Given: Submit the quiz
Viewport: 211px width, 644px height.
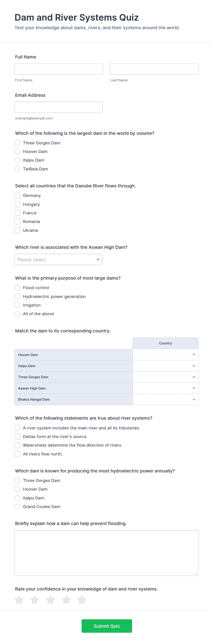Looking at the screenshot, I should point(107,626).
